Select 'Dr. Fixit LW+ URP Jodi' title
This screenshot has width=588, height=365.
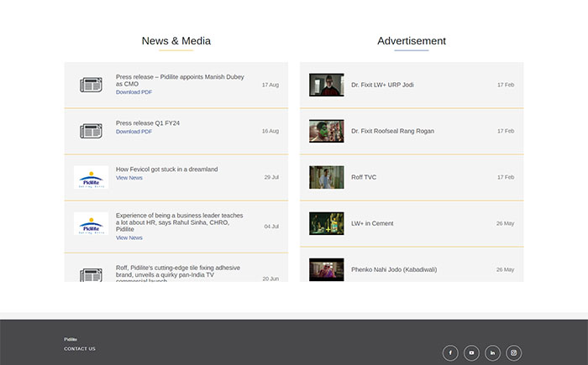coord(382,85)
